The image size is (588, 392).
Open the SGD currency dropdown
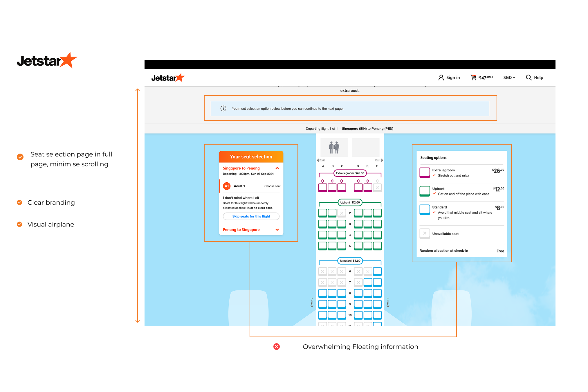click(x=509, y=78)
